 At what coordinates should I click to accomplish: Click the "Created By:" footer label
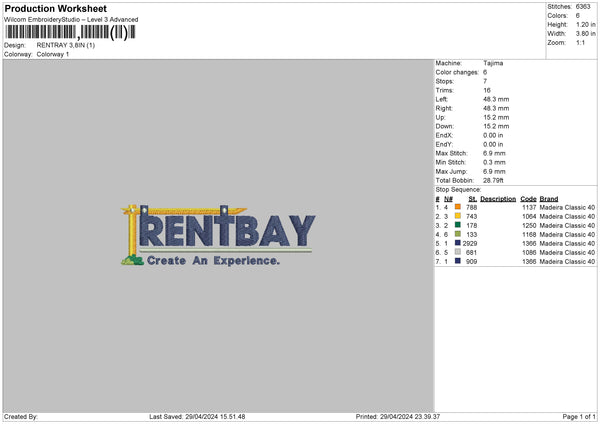[x=21, y=416]
